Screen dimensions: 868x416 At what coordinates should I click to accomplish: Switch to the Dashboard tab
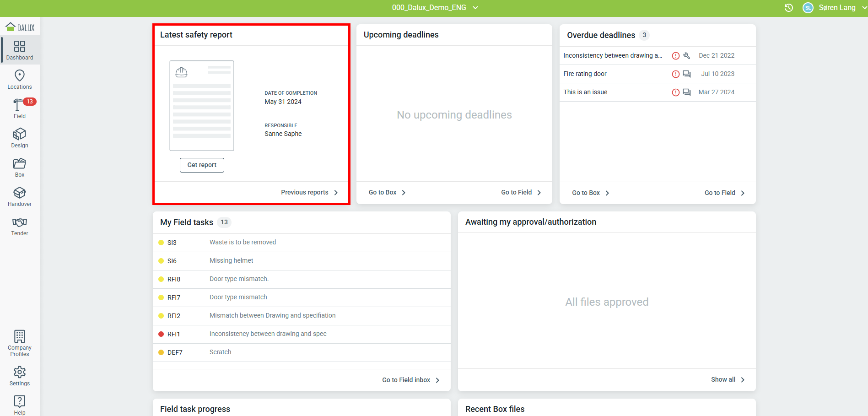coord(20,50)
